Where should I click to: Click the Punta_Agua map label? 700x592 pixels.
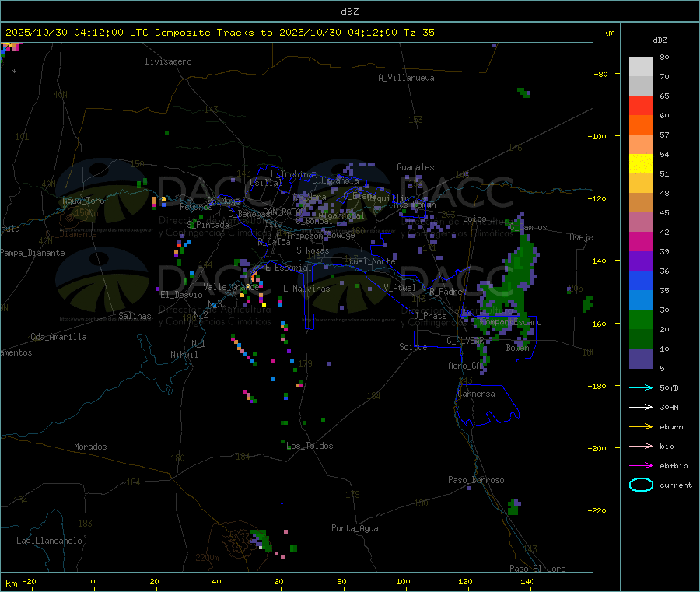coord(355,528)
